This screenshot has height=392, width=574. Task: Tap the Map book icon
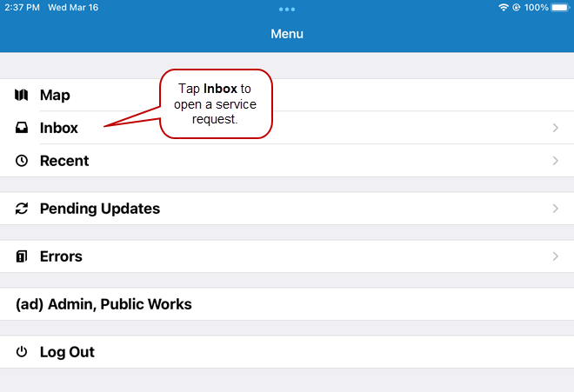point(22,95)
